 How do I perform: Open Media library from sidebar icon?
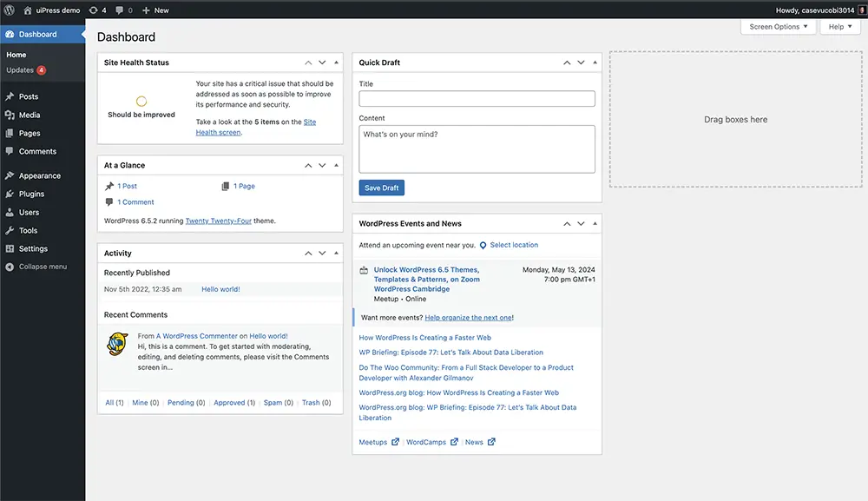(10, 115)
